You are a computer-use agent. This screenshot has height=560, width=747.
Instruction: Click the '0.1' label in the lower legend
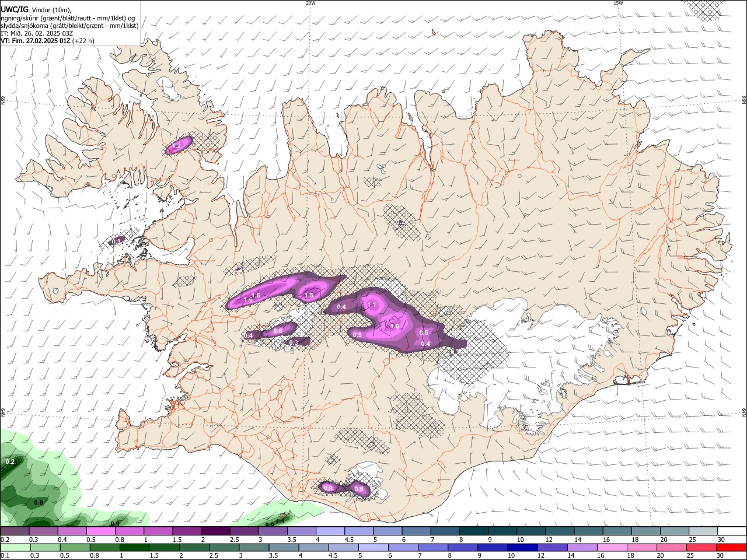4,556
